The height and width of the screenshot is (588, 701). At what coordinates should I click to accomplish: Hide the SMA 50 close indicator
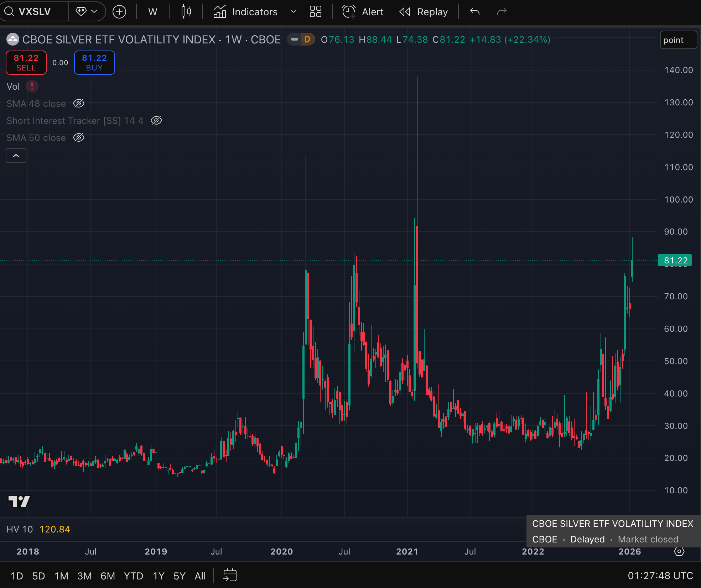pyautogui.click(x=78, y=137)
